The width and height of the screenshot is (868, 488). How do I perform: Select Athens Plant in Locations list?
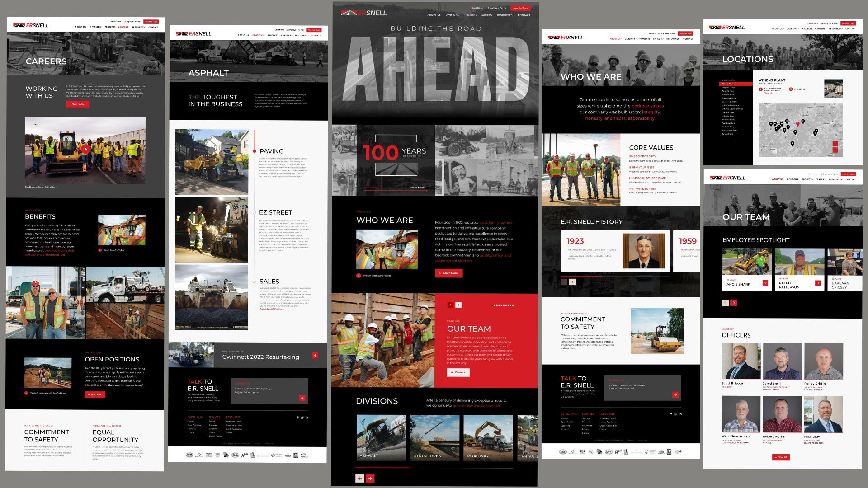pos(735,84)
